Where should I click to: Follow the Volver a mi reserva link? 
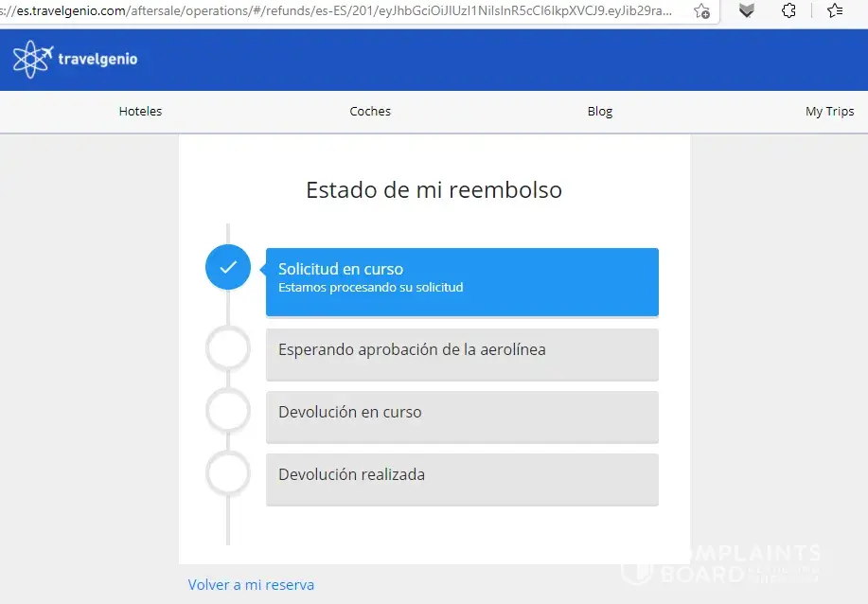pos(251,585)
